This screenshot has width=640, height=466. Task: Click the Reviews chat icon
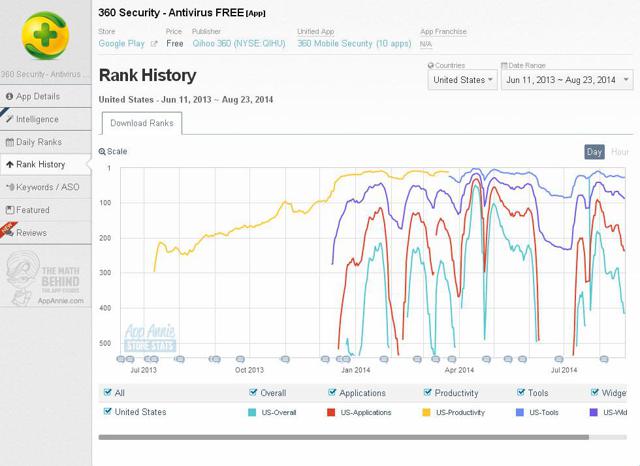pos(11,233)
